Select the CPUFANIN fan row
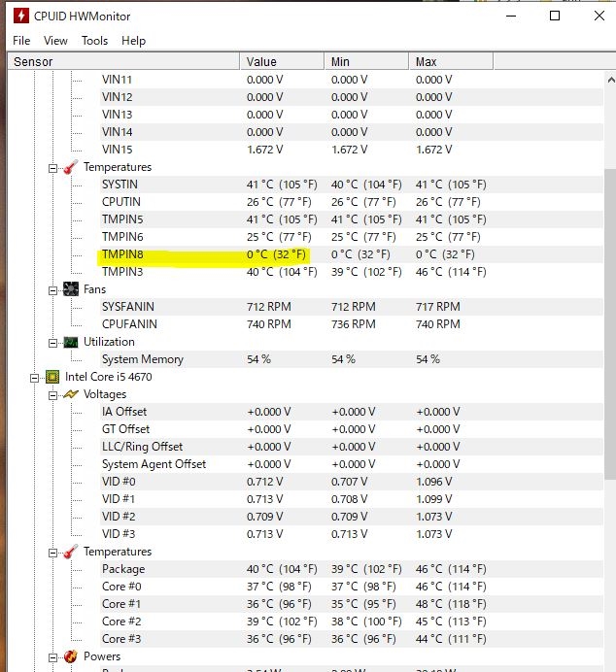 (x=352, y=324)
